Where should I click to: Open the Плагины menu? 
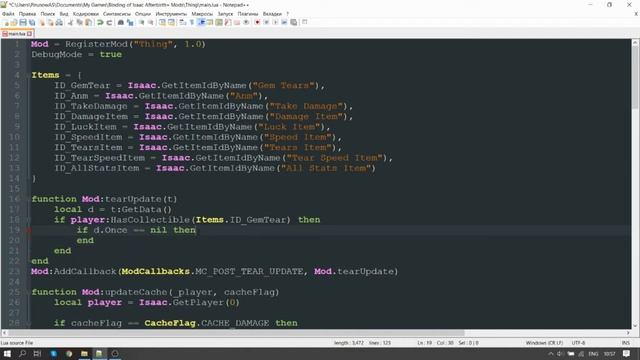[248, 13]
